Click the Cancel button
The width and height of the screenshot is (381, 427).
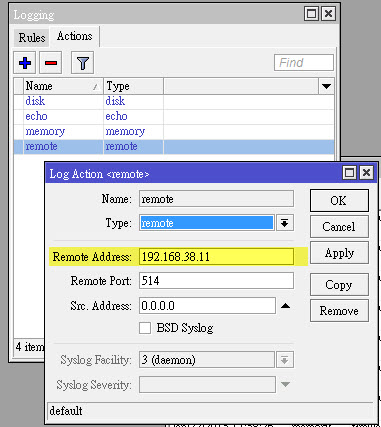click(339, 227)
